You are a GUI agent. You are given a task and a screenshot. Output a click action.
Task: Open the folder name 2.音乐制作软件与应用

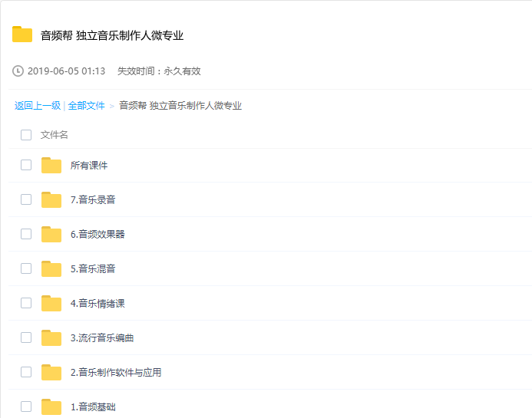click(x=116, y=373)
